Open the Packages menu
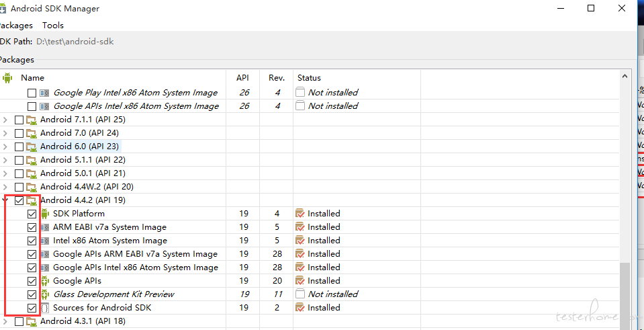 (x=15, y=26)
